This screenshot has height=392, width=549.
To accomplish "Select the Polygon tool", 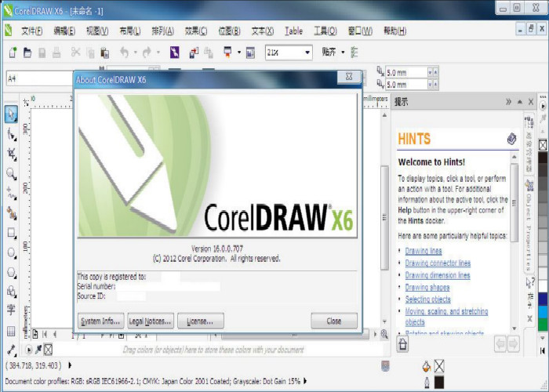I will pyautogui.click(x=11, y=272).
